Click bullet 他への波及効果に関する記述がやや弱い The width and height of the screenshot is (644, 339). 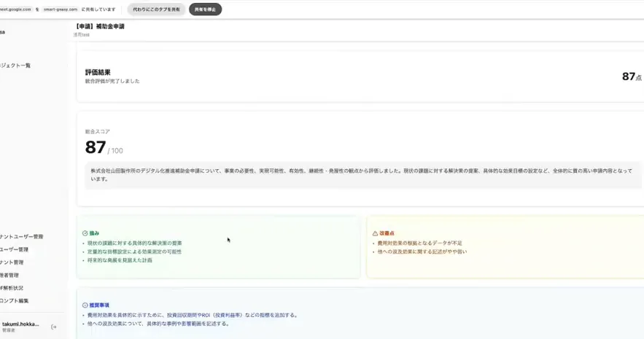422,252
